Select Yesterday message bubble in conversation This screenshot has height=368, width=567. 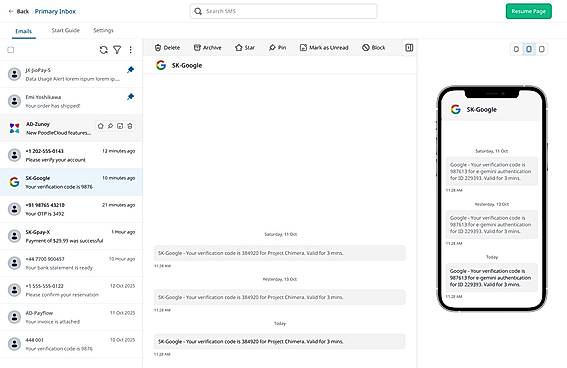[280, 297]
